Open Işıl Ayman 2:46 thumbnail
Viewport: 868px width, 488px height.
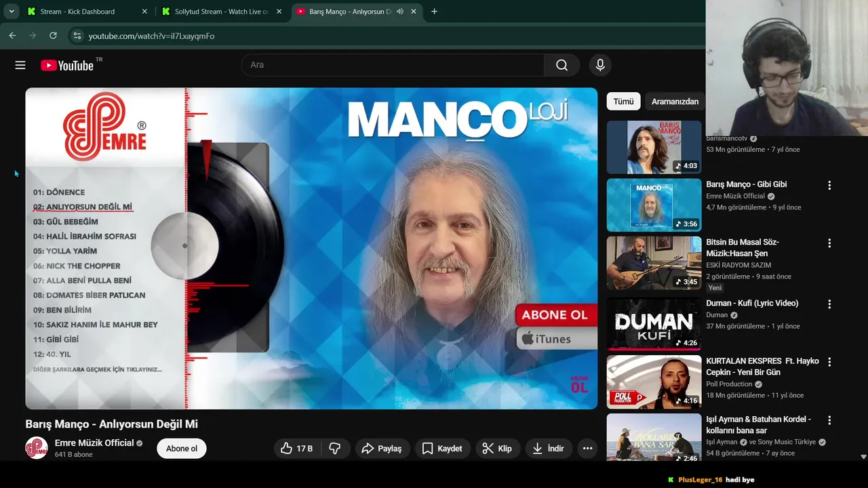click(x=654, y=437)
